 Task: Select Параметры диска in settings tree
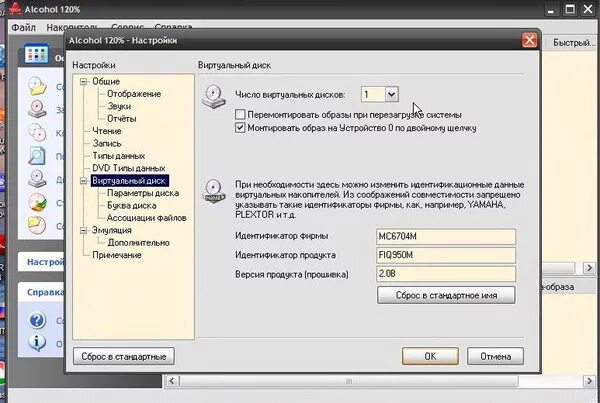tap(143, 193)
